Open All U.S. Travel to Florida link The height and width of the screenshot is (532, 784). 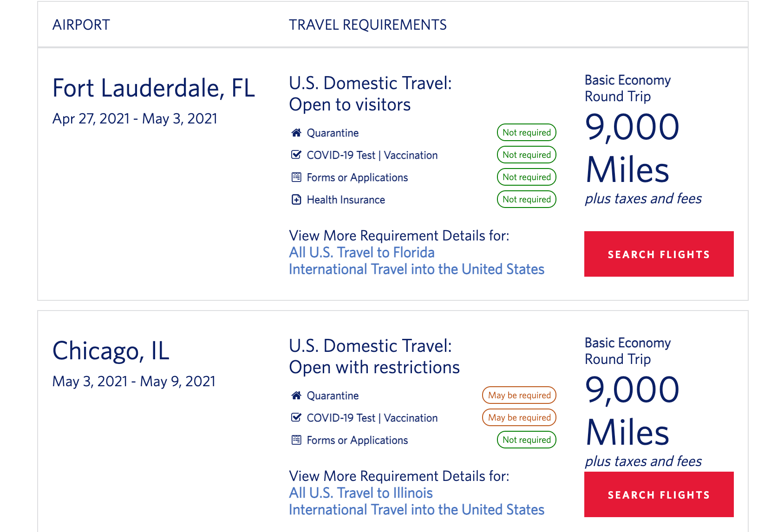coord(361,253)
